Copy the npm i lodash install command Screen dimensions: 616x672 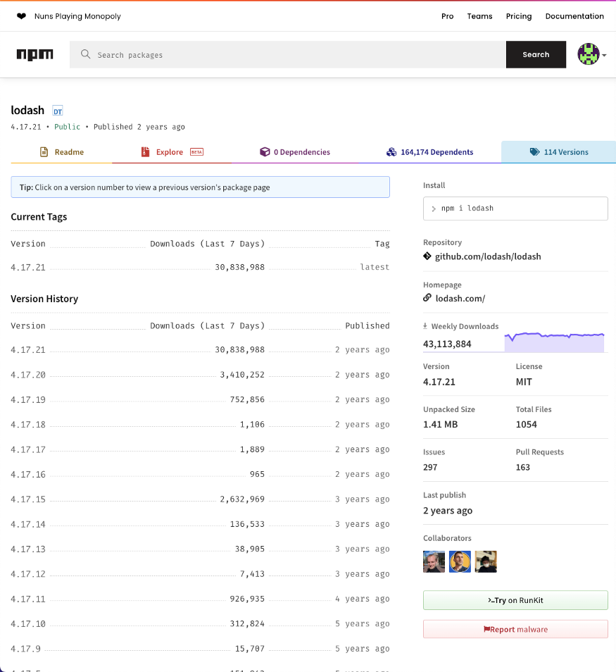[x=515, y=209]
